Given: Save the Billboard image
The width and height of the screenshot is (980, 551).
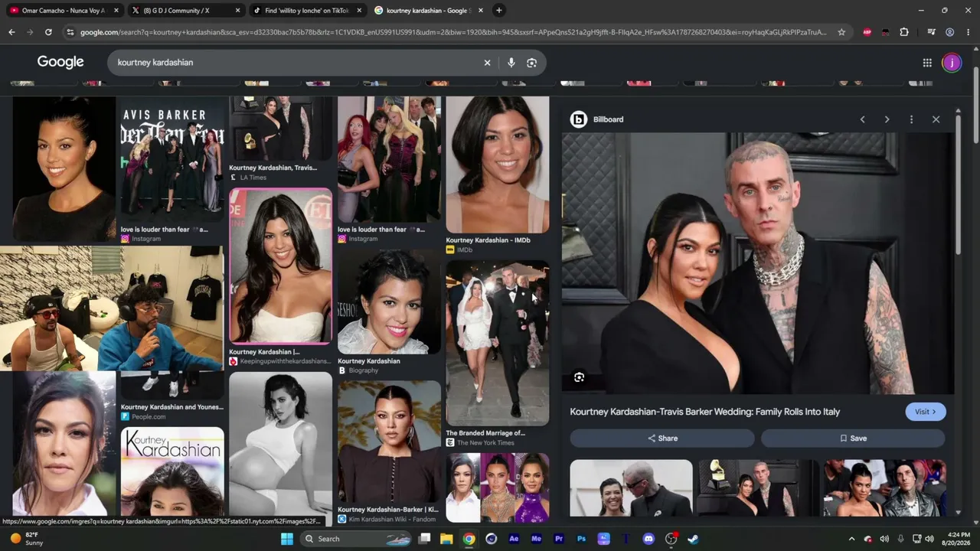Looking at the screenshot, I should (x=853, y=439).
